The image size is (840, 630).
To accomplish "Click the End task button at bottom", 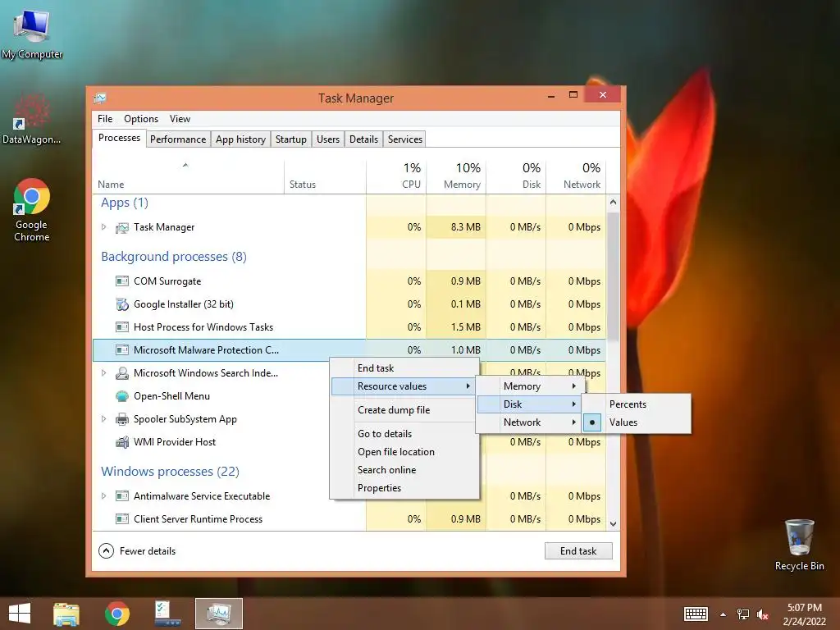I will pos(578,550).
